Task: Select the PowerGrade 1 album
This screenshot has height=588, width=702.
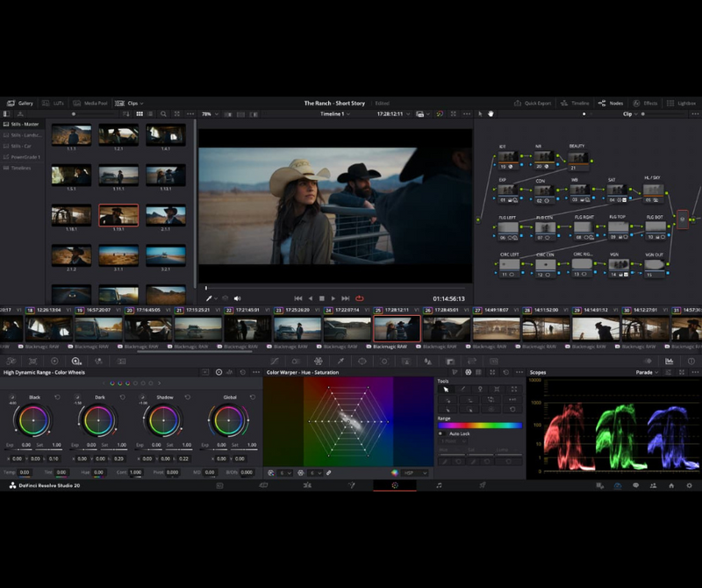Action: tap(21, 157)
